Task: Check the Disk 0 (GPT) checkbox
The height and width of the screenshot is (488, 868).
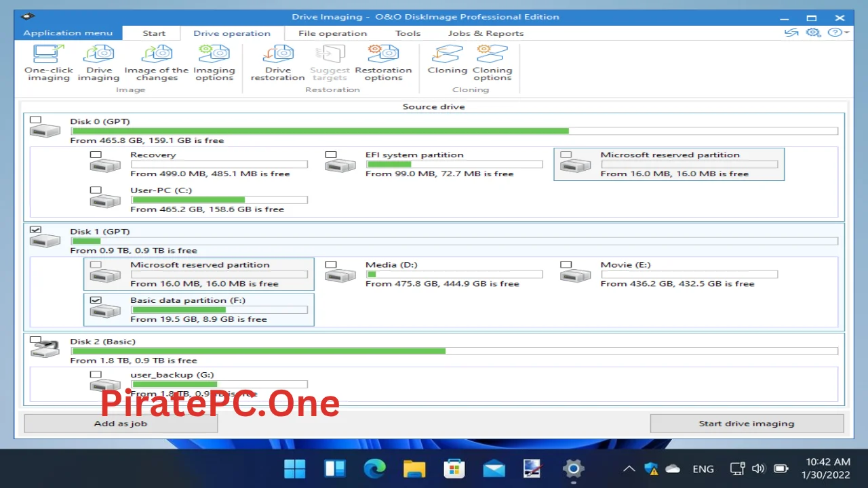Action: [36, 120]
